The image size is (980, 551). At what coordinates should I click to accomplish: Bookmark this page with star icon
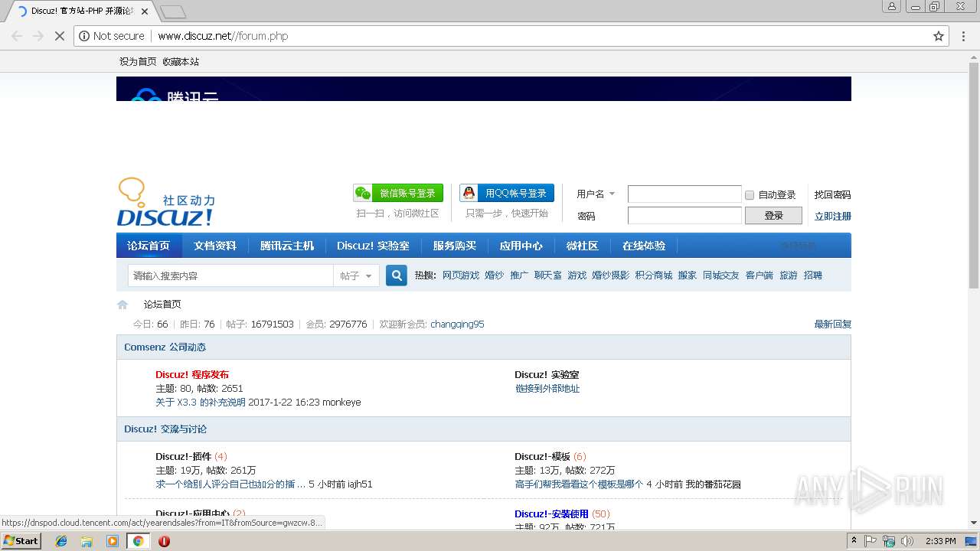point(939,36)
